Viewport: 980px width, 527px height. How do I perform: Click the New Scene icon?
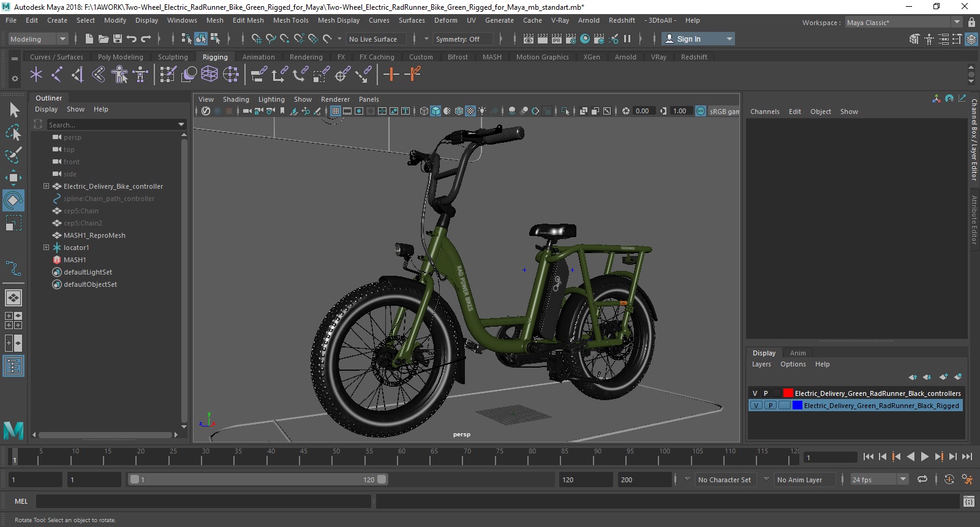click(x=89, y=39)
